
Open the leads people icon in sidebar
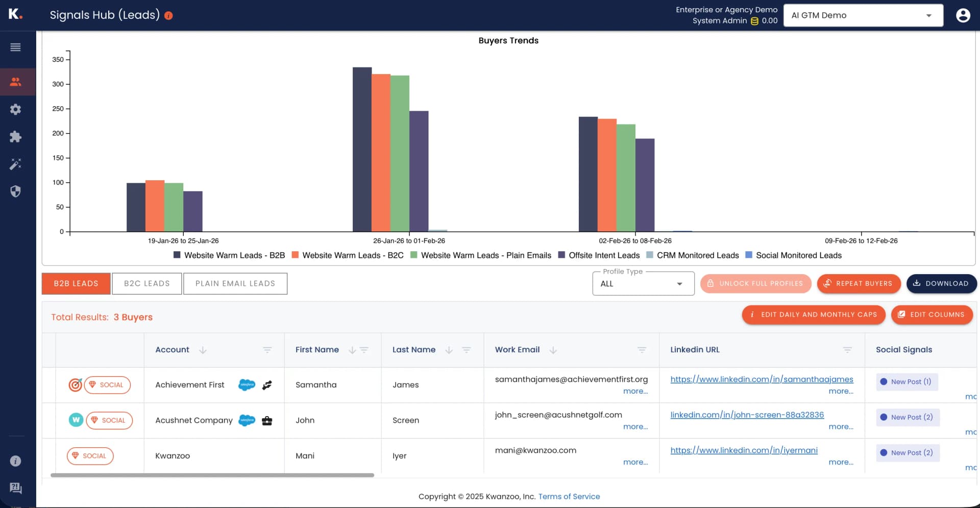pyautogui.click(x=16, y=82)
